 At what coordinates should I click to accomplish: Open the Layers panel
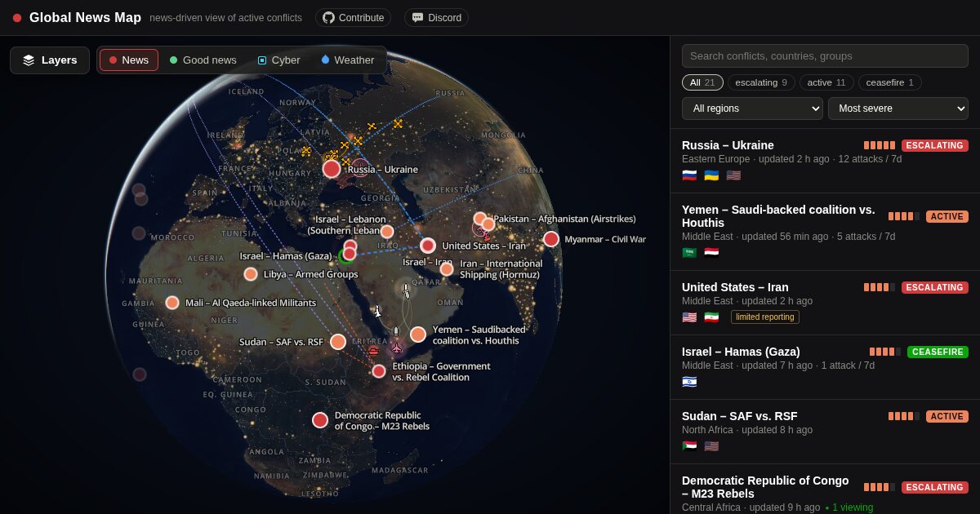click(50, 60)
